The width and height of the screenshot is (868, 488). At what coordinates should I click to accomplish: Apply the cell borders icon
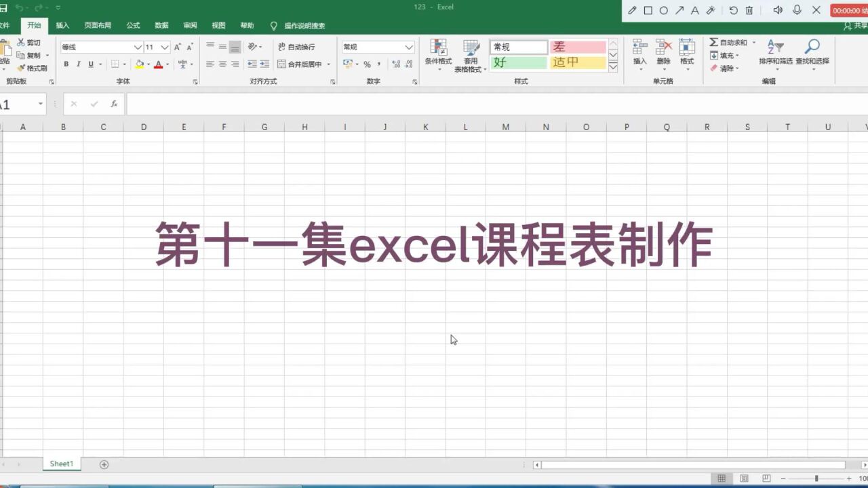(x=115, y=64)
